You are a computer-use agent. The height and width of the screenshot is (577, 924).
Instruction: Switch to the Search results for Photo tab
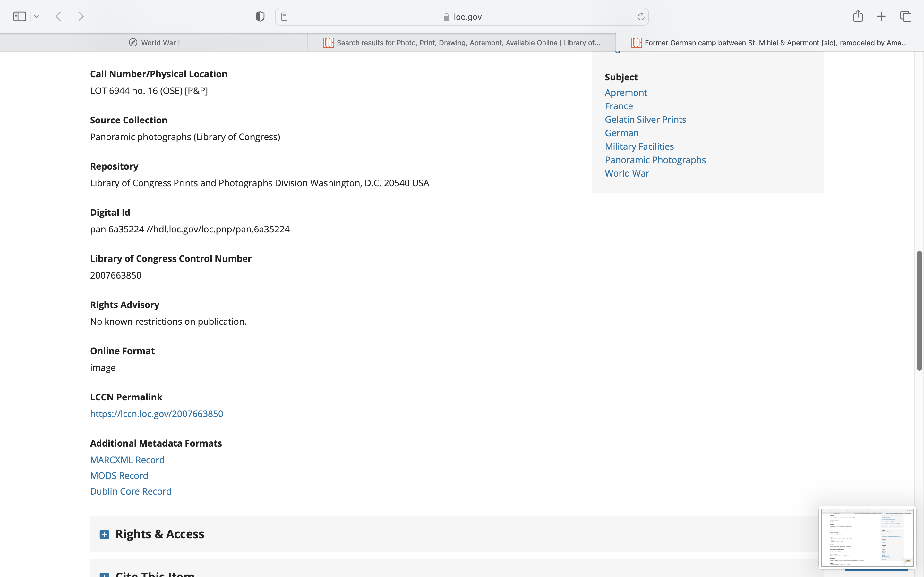click(462, 43)
